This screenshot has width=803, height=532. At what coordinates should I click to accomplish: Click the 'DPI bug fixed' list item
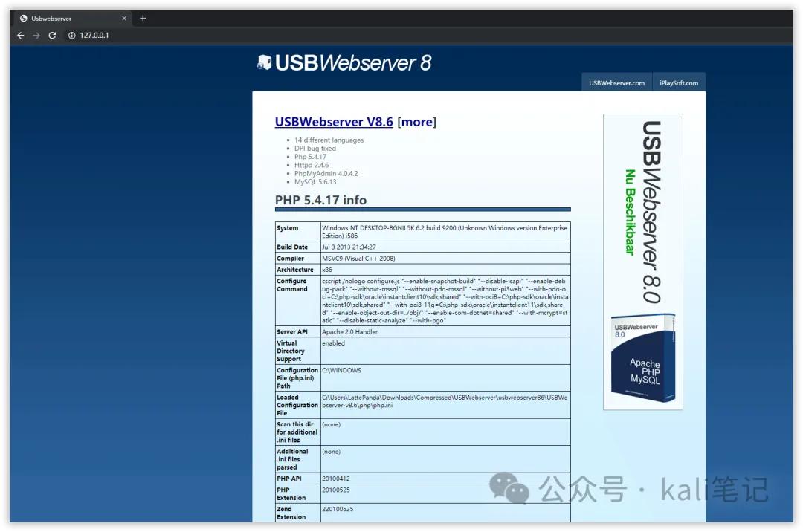click(x=315, y=149)
